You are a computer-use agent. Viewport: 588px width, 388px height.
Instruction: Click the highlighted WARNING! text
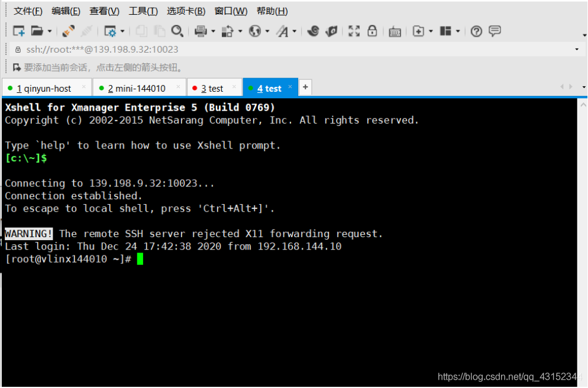point(28,234)
